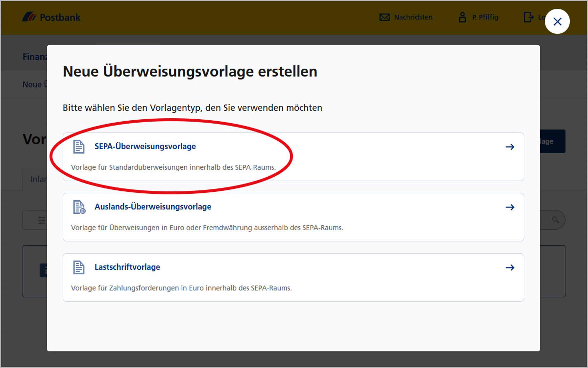
Task: Click the text 'Vorlage für Überweisungen in Euro oder Fremdwährung ausserhalb des SEPA-Raums.'
Action: click(207, 228)
